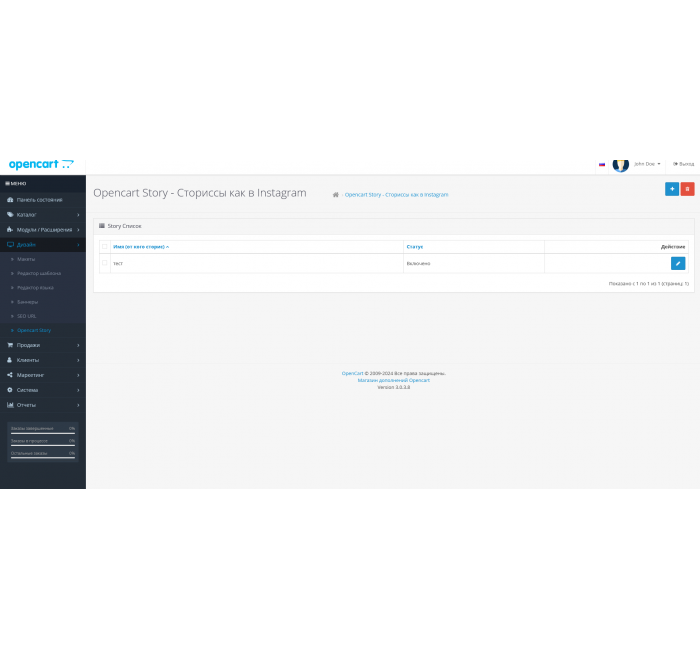The width and height of the screenshot is (700, 650).
Task: Click the Остальные заказы progress bar
Action: 43,458
